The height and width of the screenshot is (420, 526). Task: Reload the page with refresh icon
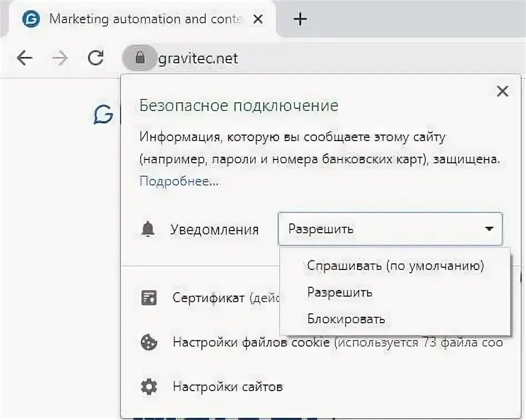pos(96,58)
